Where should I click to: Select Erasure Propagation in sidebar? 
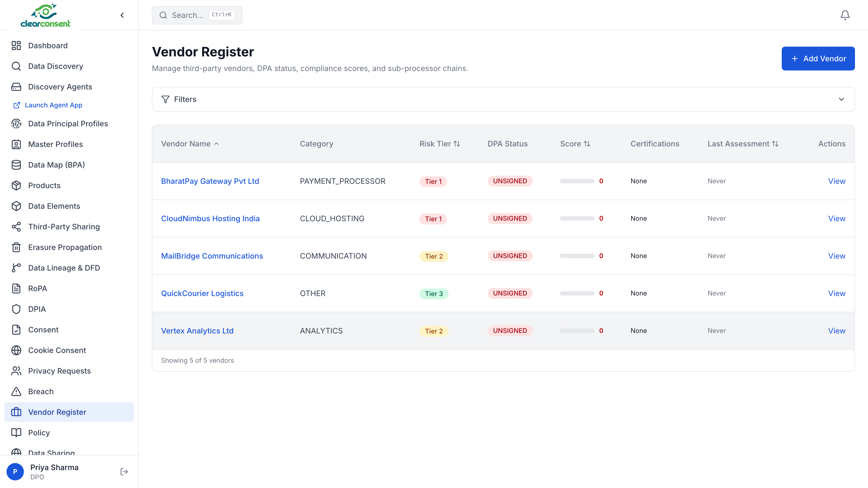[69, 247]
